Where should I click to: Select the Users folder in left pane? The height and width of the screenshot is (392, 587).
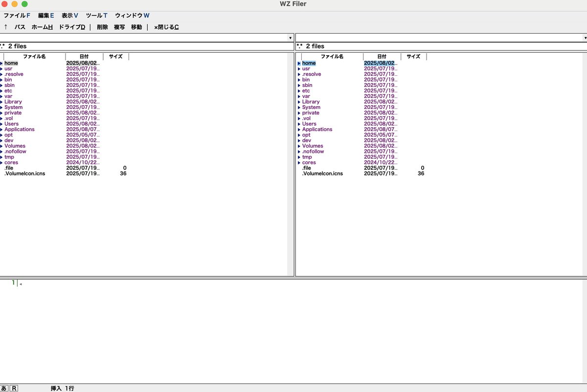click(12, 124)
